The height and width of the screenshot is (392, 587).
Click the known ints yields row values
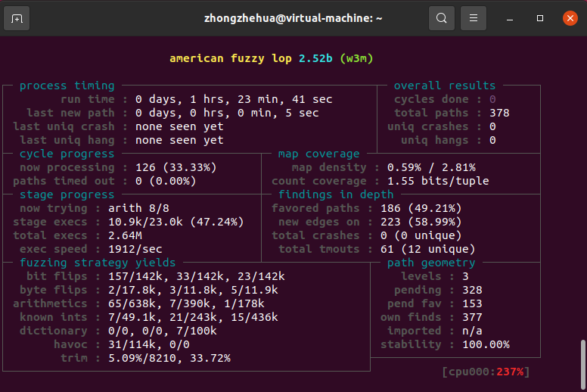(193, 318)
